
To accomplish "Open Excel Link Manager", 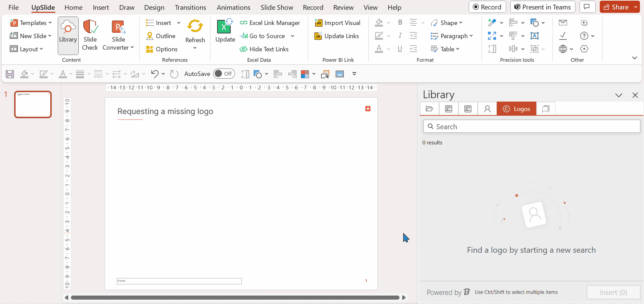I will pos(270,23).
